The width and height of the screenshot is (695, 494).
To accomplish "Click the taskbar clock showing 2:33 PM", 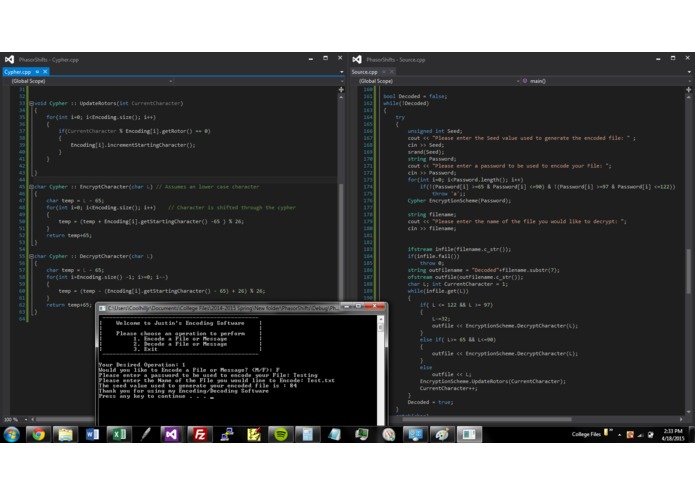I will 672,435.
